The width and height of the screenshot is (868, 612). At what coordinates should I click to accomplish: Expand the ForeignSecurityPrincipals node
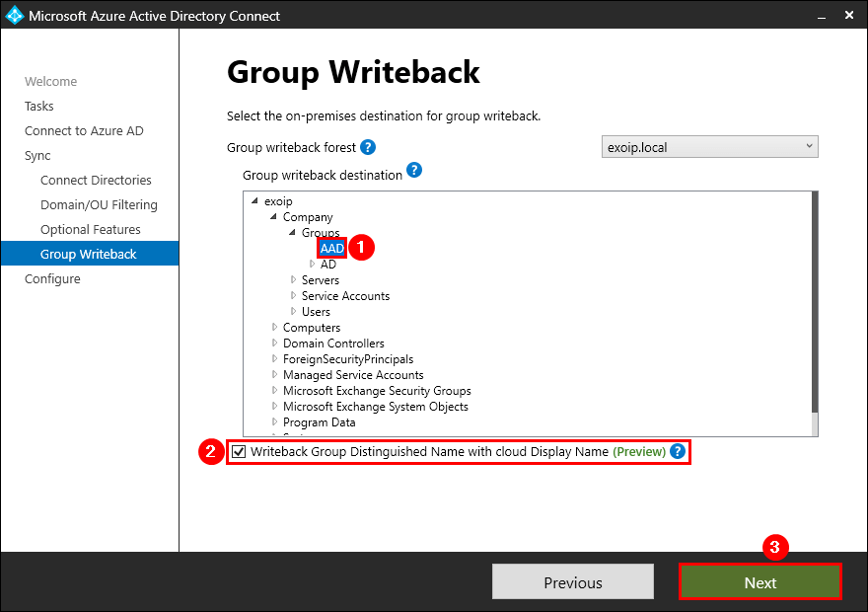[274, 359]
